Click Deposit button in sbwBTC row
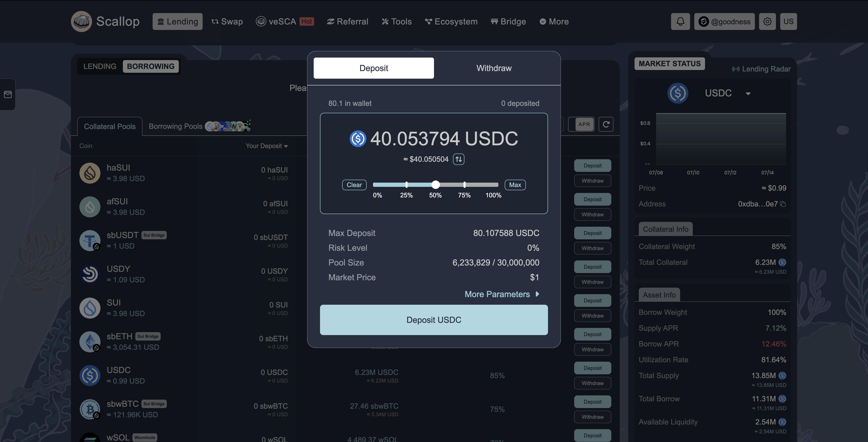Screen dimensions: 868x442 coord(592,402)
